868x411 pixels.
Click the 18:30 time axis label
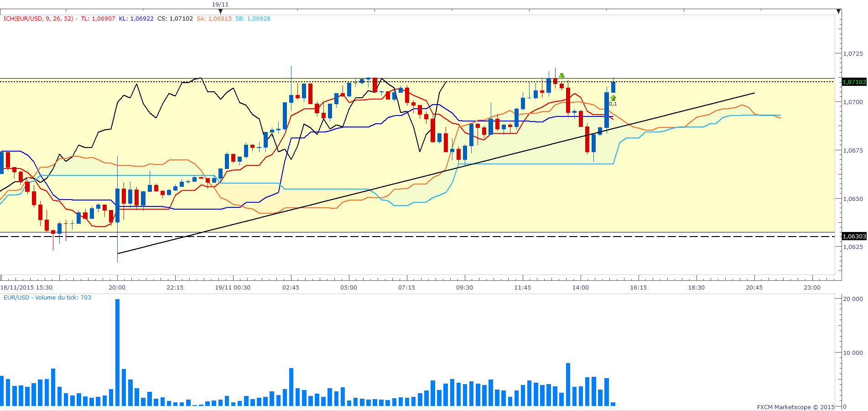(696, 288)
